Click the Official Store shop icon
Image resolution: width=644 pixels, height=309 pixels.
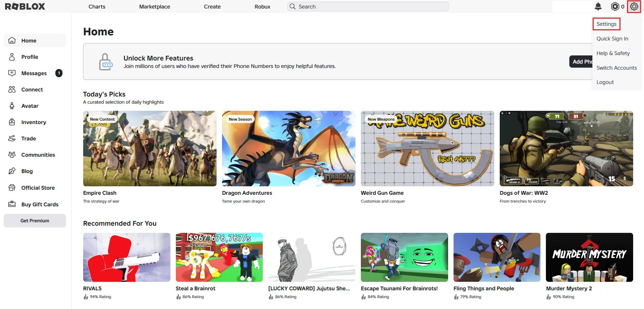coord(12,188)
